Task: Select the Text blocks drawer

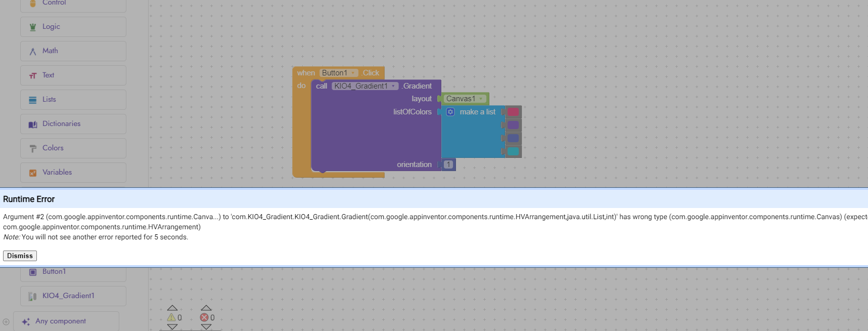Action: (x=48, y=75)
